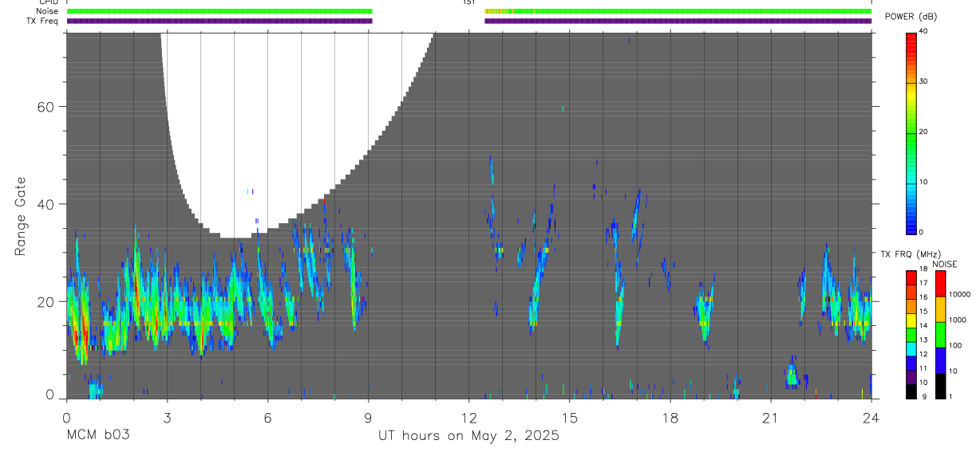
Task: Click the '1000' label on NOISE scale
Action: [x=958, y=320]
